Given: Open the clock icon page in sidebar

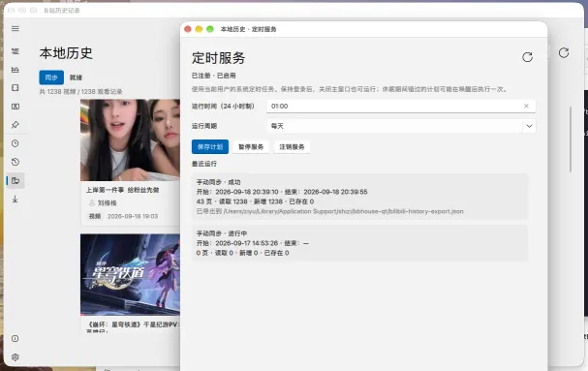Looking at the screenshot, I should point(15,143).
